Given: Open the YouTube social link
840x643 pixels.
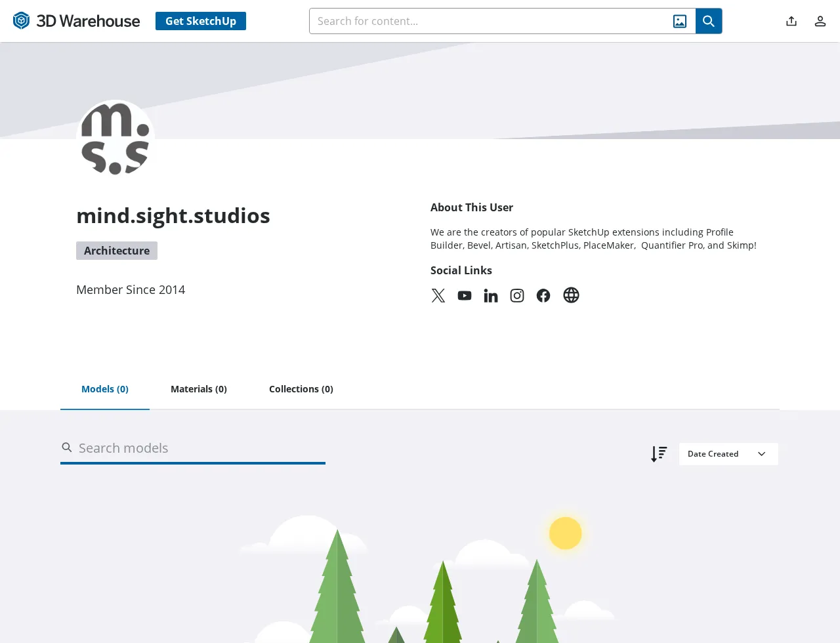Looking at the screenshot, I should [x=465, y=295].
